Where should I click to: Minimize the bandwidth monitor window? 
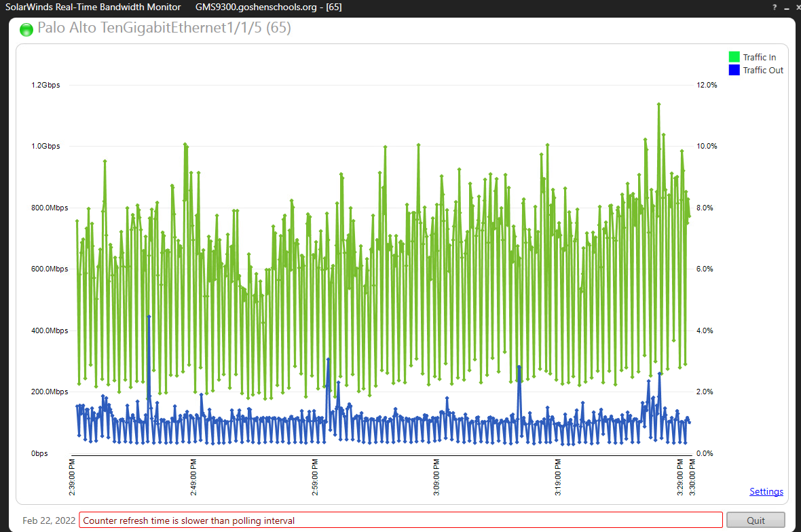[x=787, y=7]
